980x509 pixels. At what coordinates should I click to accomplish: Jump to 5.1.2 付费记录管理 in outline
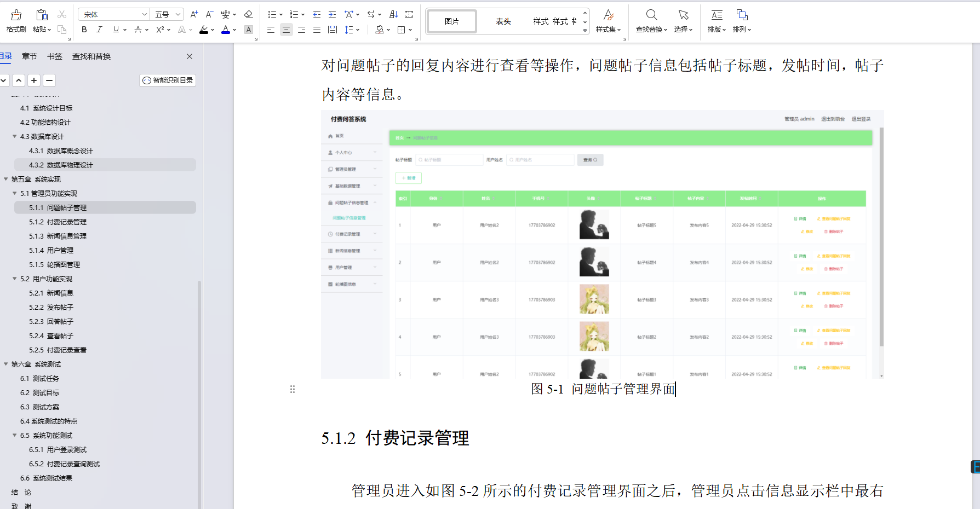tap(58, 222)
